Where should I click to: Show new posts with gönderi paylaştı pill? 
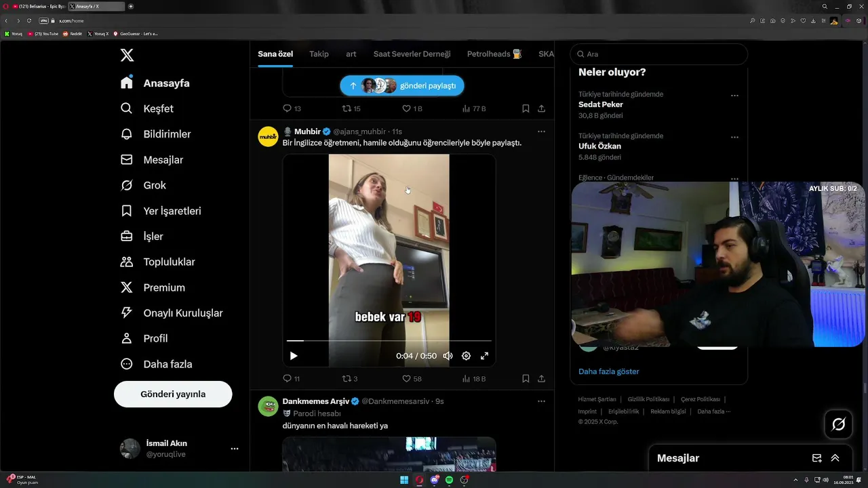click(x=402, y=85)
